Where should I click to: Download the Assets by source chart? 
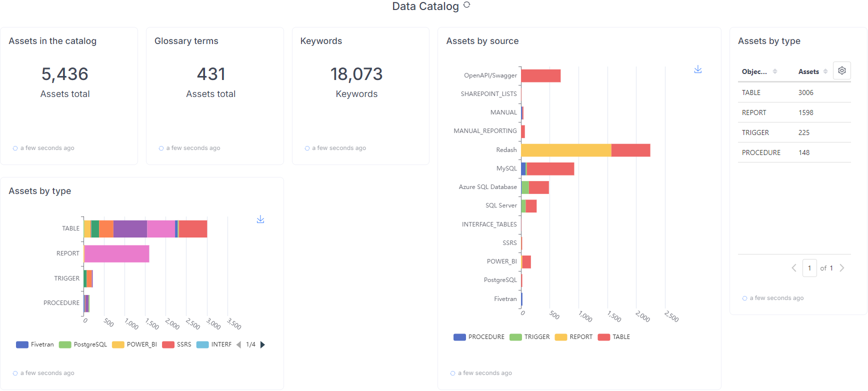[698, 69]
